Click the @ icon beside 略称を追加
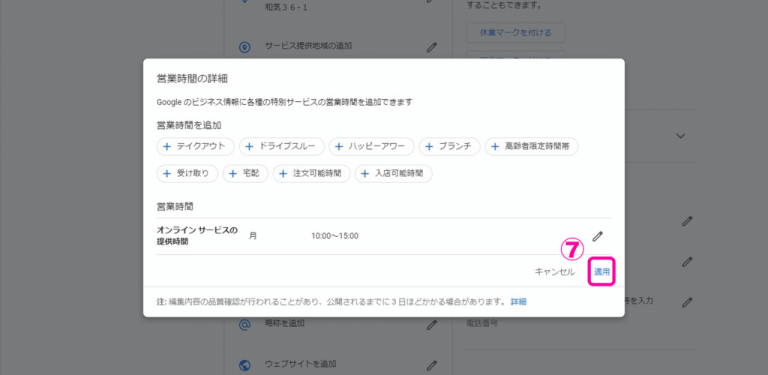768x375 pixels. pyautogui.click(x=244, y=325)
